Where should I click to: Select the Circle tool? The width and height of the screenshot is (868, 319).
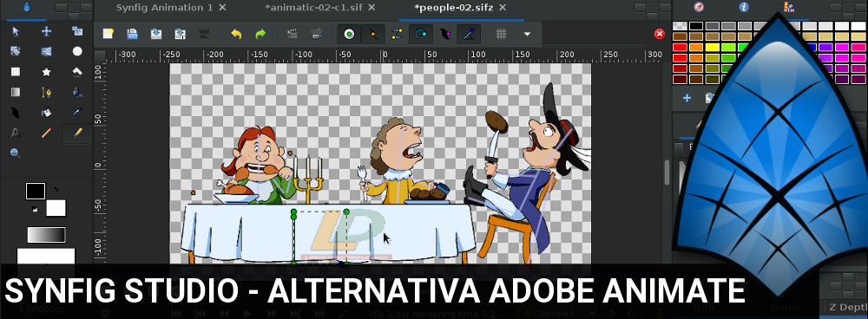point(77,51)
